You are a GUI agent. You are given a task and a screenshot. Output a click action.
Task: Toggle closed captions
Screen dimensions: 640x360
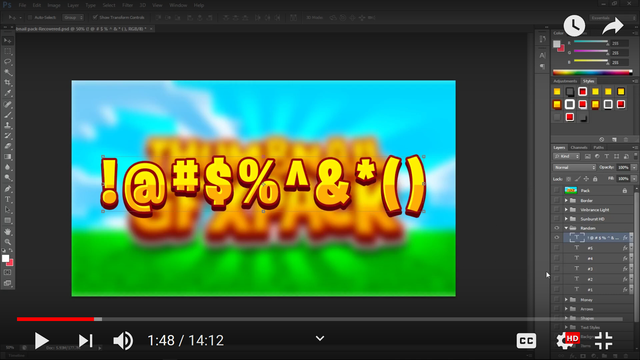[x=526, y=341]
